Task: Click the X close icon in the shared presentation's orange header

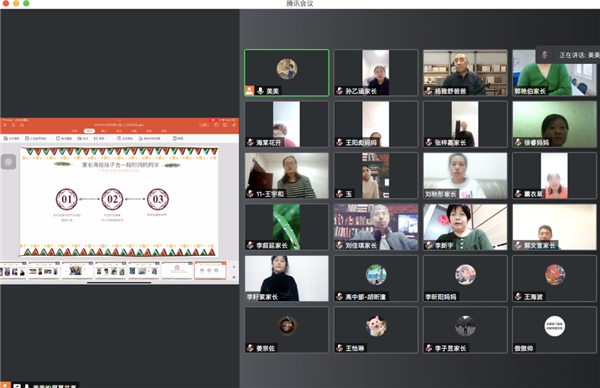Action: 5,125
